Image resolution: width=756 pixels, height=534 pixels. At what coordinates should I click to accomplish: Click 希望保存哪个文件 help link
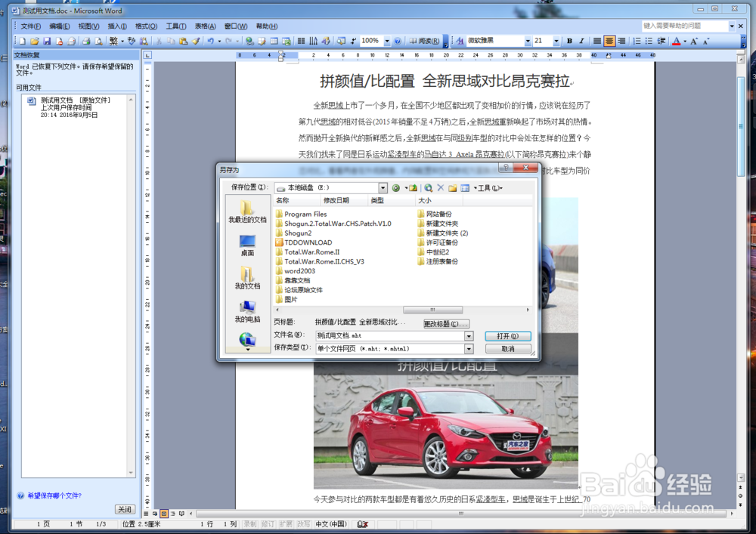point(54,495)
